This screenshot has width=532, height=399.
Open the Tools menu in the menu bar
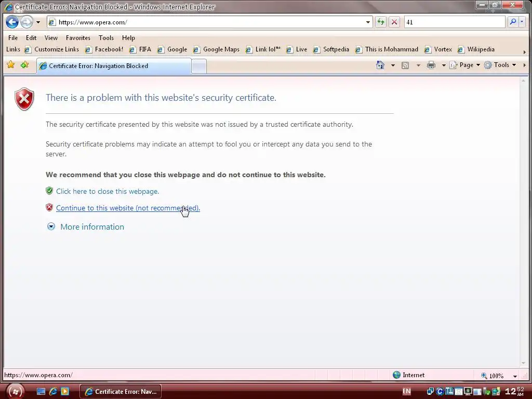point(106,37)
